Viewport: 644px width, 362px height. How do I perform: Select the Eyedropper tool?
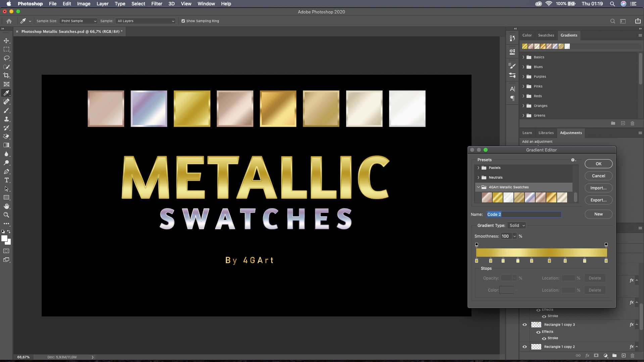[x=6, y=93]
